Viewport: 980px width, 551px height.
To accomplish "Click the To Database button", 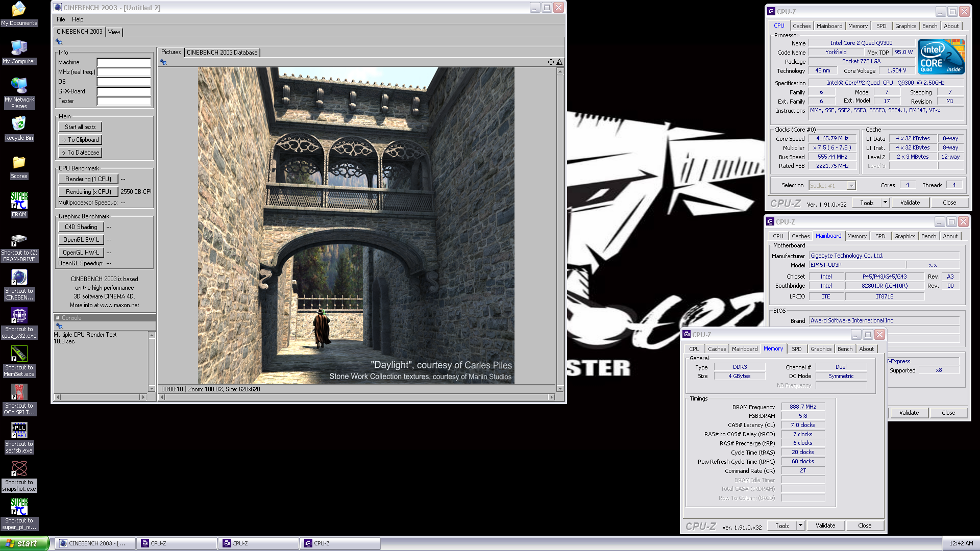I will 80,153.
